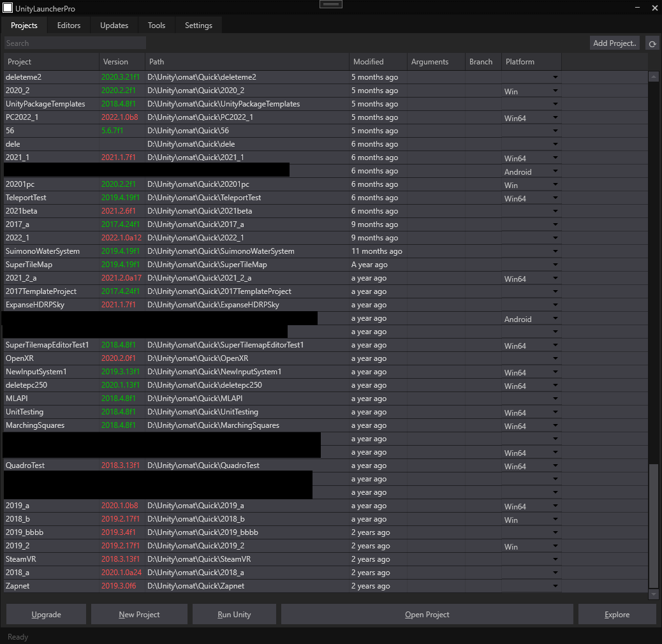Open platform dropdown for Zapnet row
The height and width of the screenshot is (644, 662).
pyautogui.click(x=555, y=586)
